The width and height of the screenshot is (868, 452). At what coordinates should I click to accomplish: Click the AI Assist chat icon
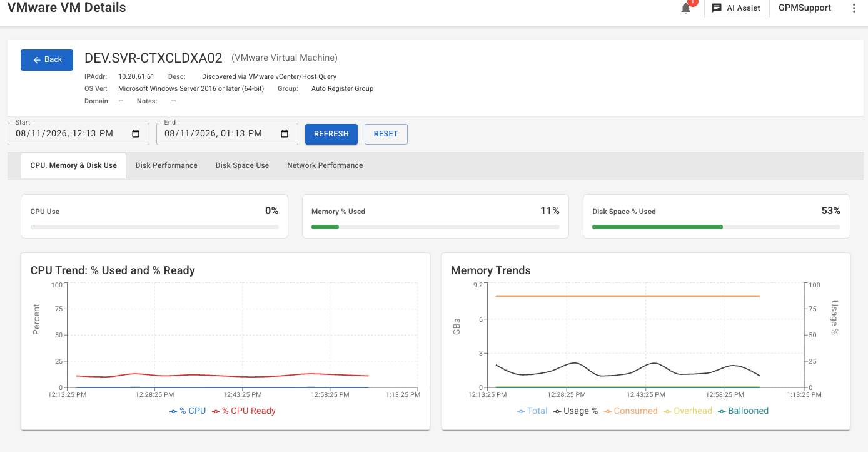pos(717,8)
